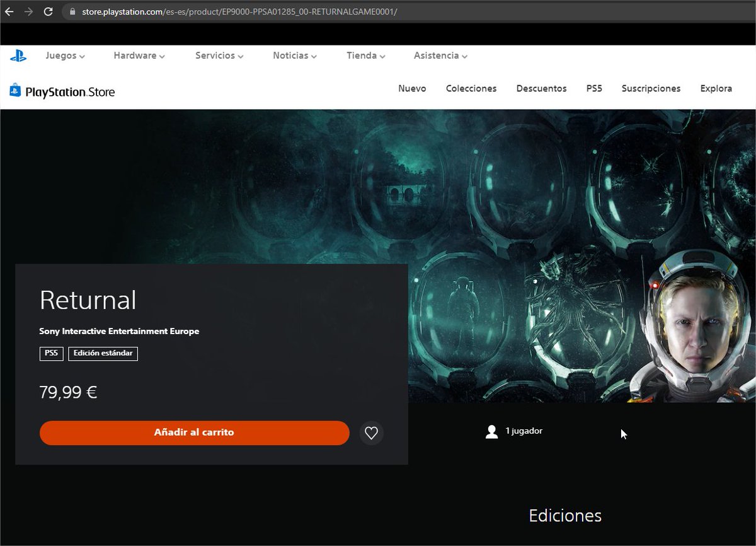Screen dimensions: 756x546
Task: Click the 79,99 € price
Action: click(68, 392)
